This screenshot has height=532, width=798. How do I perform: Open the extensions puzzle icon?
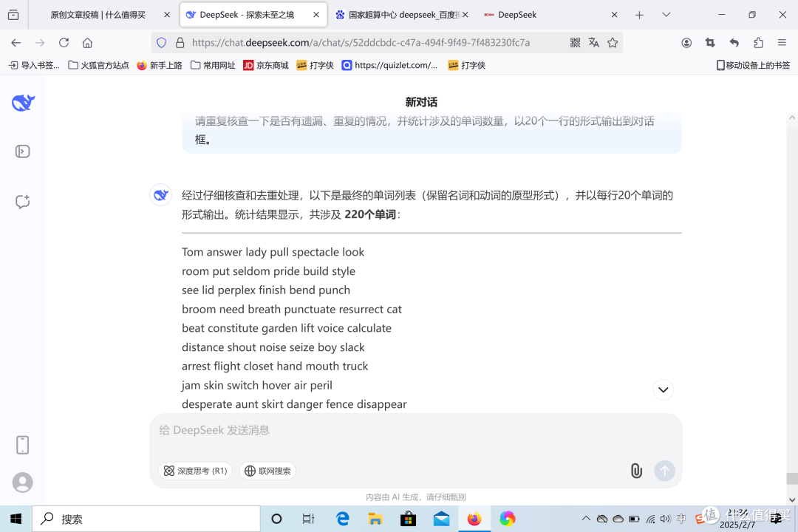[x=758, y=43]
